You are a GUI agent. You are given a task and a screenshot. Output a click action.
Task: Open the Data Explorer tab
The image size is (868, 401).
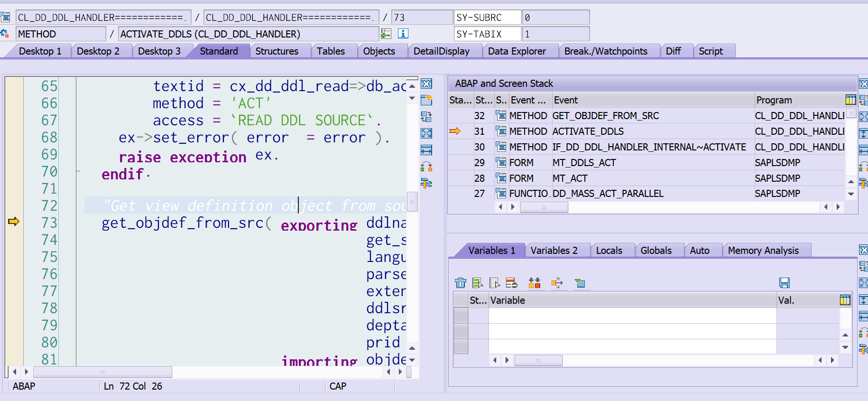pos(517,51)
